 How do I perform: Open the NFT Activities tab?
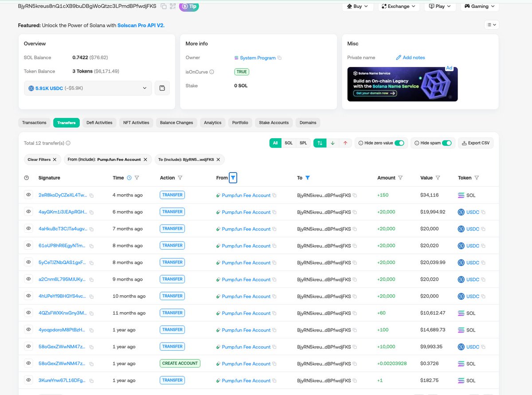click(x=136, y=122)
